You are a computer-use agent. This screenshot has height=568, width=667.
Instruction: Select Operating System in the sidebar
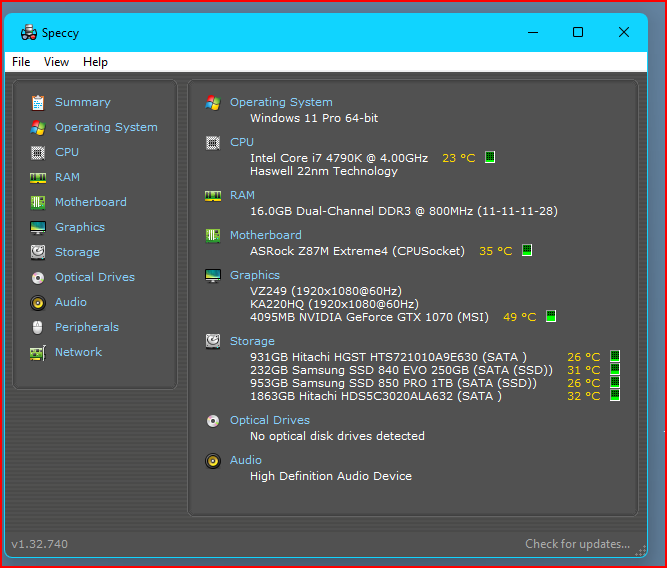coord(106,127)
